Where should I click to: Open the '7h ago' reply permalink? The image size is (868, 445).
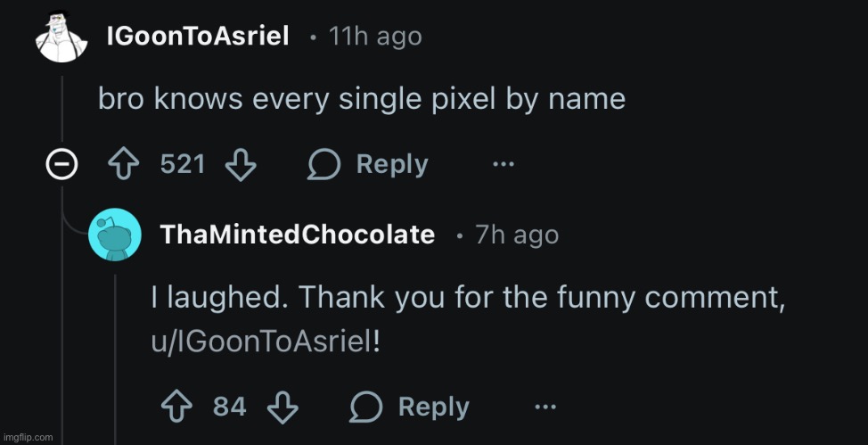pos(517,235)
